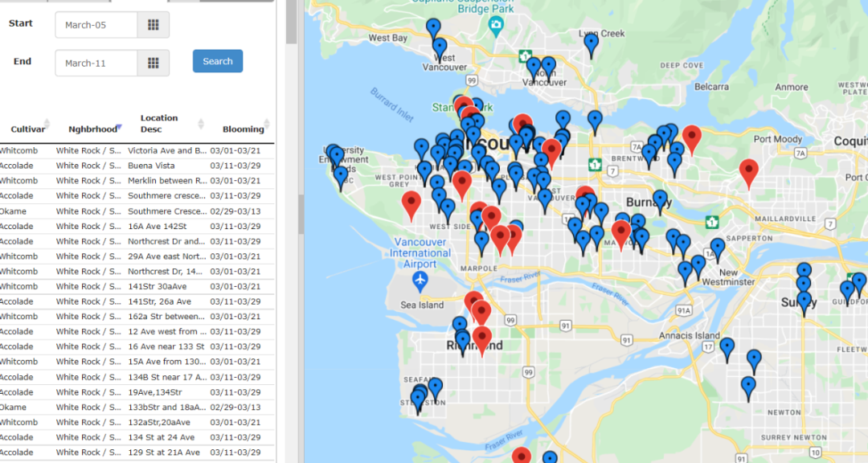This screenshot has height=463, width=868.
Task: Select the row with Victoria Ave and B...
Action: pos(137,150)
